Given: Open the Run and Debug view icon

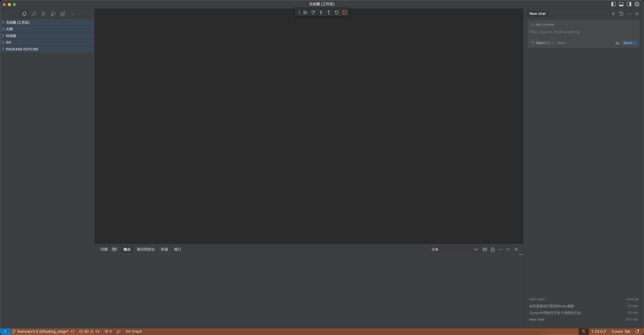Looking at the screenshot, I should pos(53,14).
